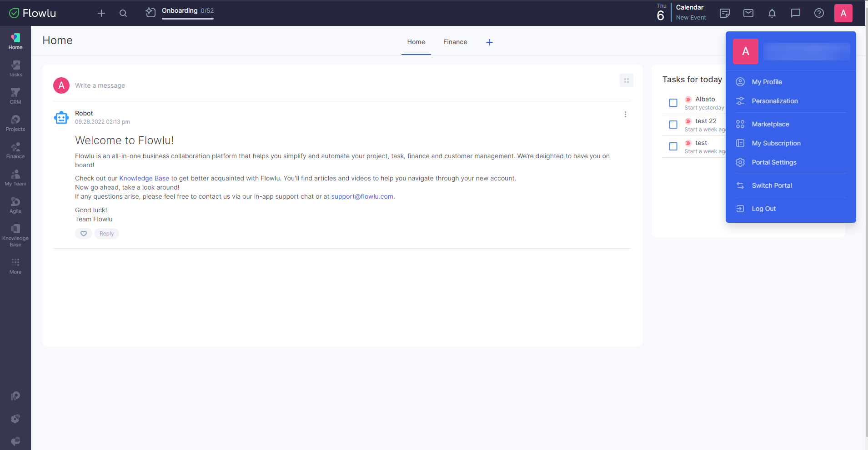Click the large avatar in the user menu
868x450 pixels.
tap(746, 51)
